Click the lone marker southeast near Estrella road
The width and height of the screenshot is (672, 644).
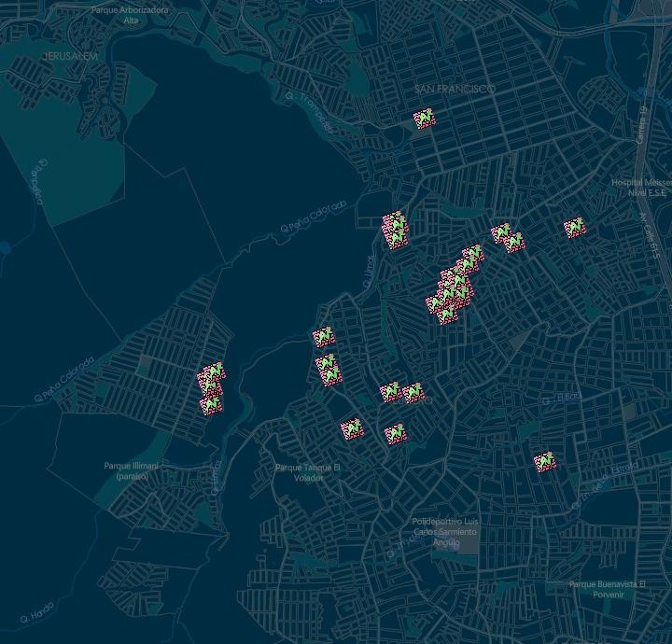[x=545, y=462]
